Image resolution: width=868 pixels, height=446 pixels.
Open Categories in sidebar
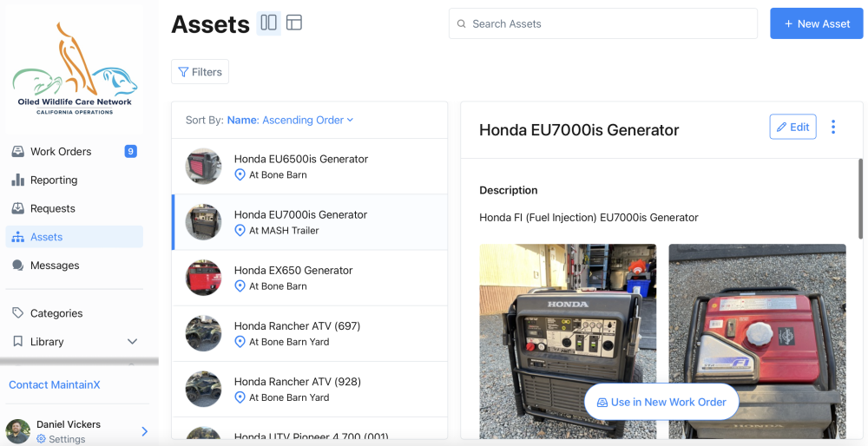[74, 313]
